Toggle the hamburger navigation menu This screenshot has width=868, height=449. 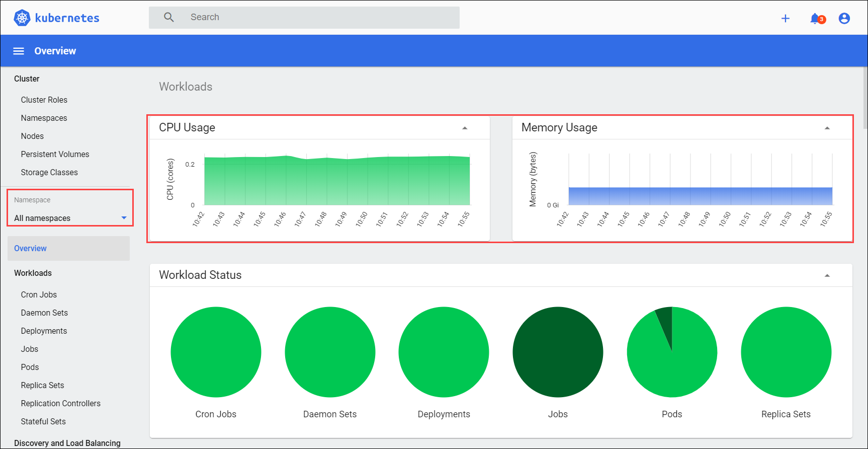[19, 51]
